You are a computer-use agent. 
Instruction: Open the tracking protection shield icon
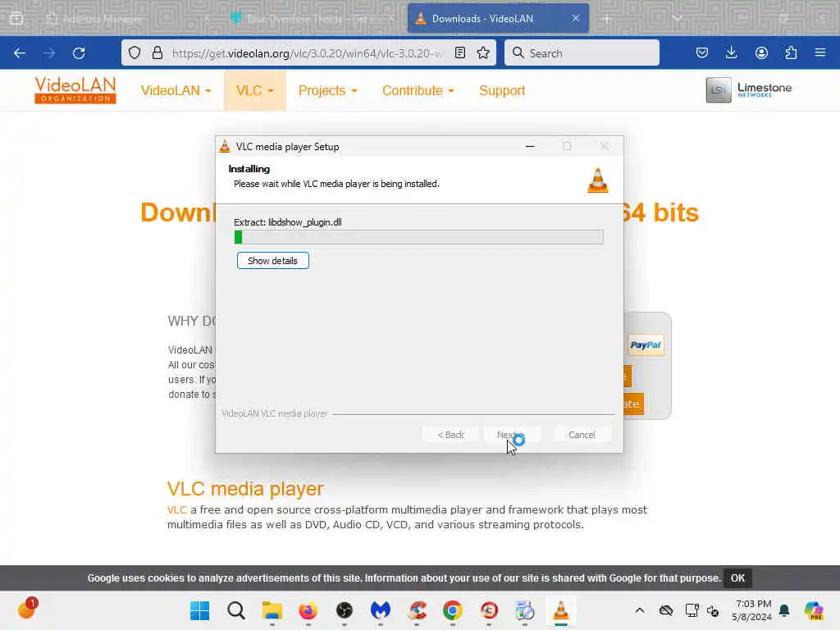[x=135, y=52]
